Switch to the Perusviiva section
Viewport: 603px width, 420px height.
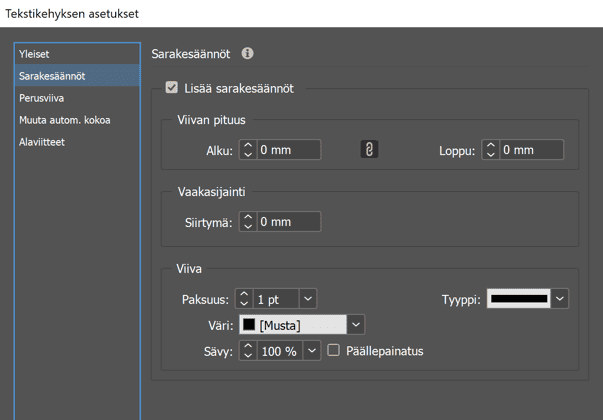click(x=77, y=98)
